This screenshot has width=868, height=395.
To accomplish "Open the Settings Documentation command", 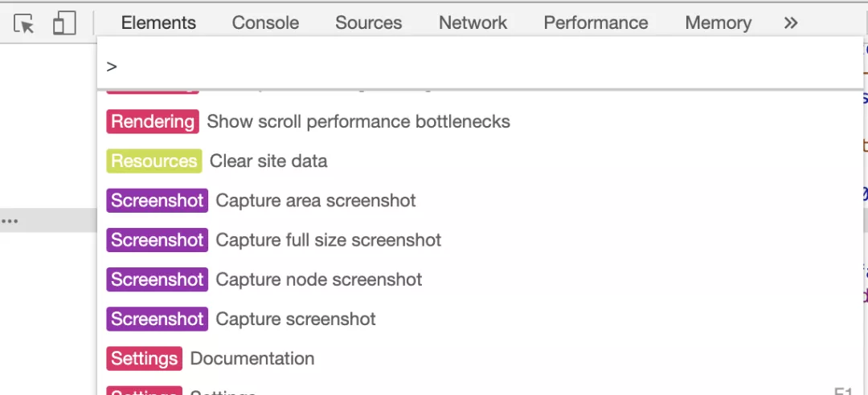I will (x=252, y=358).
